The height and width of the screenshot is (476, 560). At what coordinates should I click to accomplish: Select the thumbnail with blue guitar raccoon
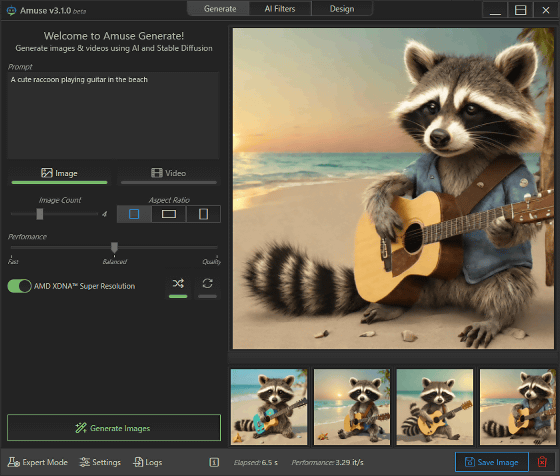click(x=269, y=407)
